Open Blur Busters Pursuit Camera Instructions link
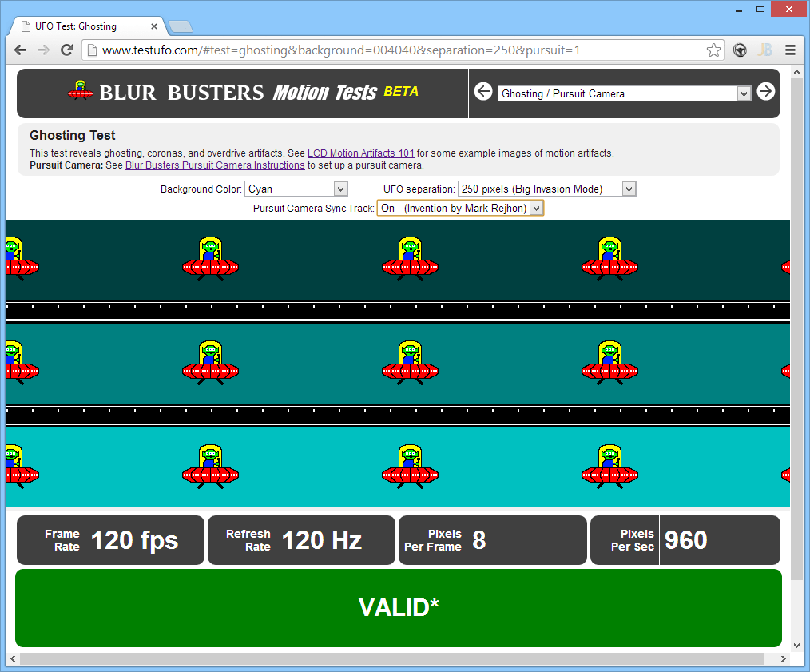 point(215,165)
